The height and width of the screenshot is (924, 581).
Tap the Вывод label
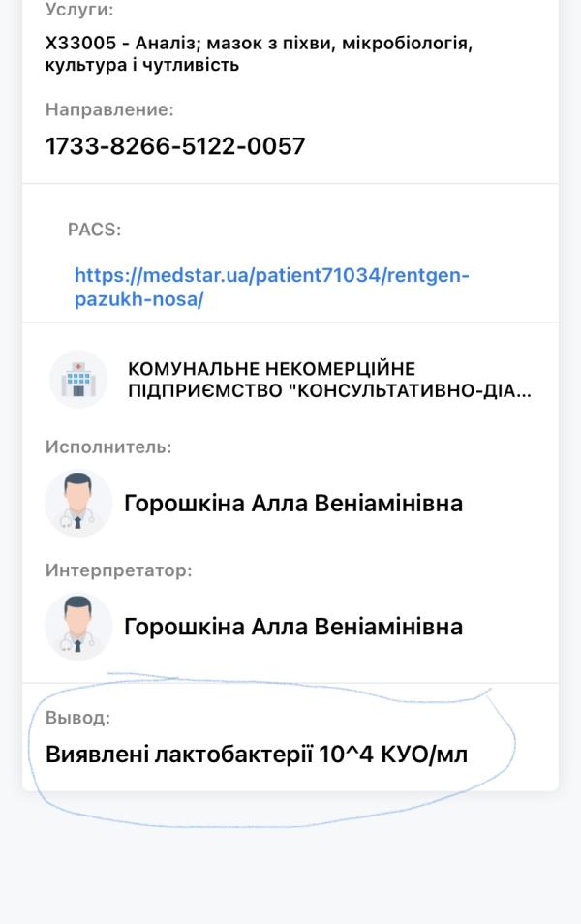pos(77,717)
